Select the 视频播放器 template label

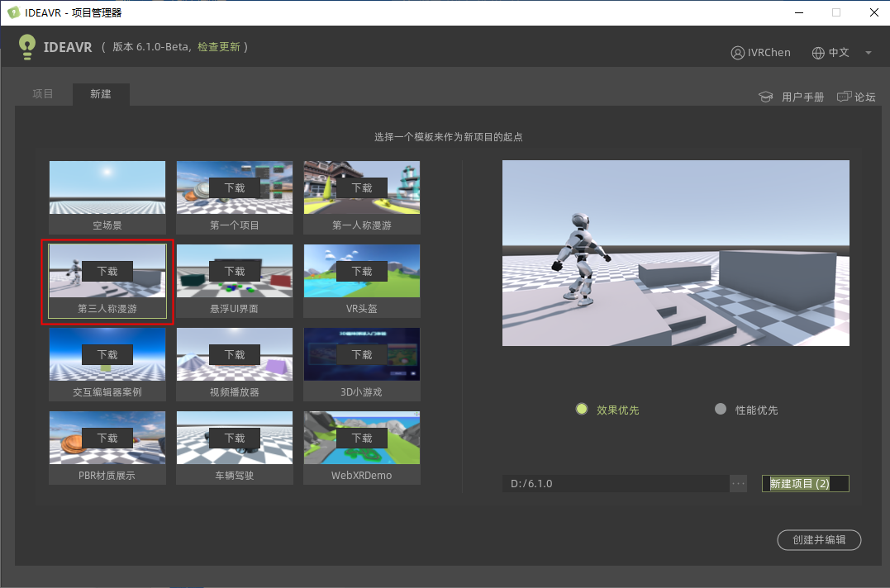coord(235,391)
